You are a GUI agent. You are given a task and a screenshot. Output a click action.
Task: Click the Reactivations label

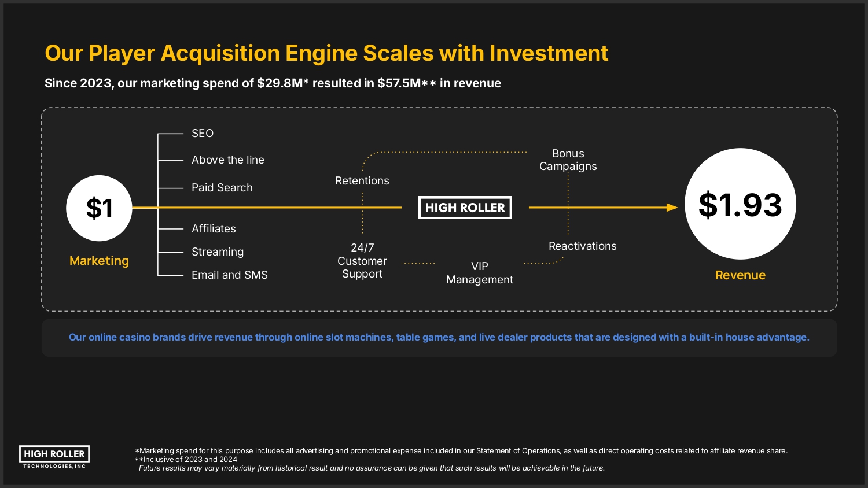click(x=583, y=246)
